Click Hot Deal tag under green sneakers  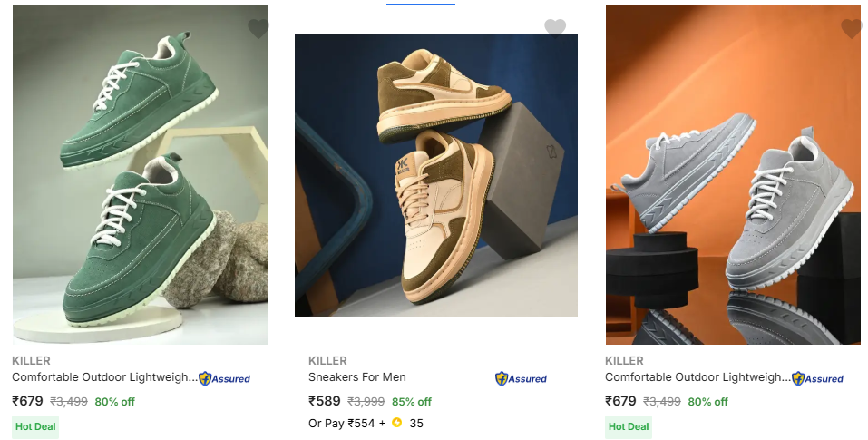tap(35, 426)
